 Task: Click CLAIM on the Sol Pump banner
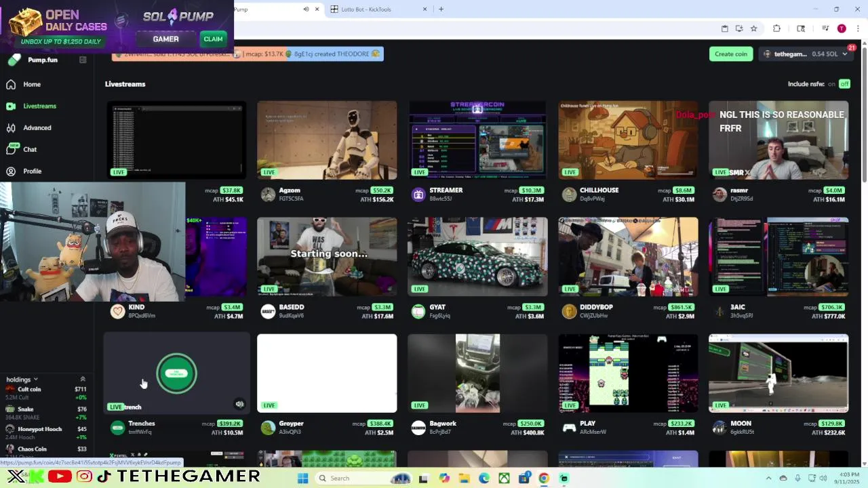213,39
